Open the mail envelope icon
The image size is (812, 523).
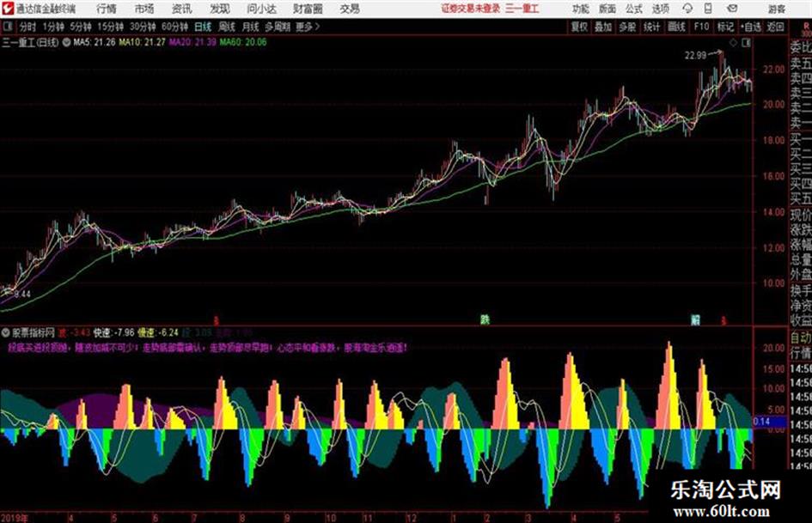click(x=732, y=9)
